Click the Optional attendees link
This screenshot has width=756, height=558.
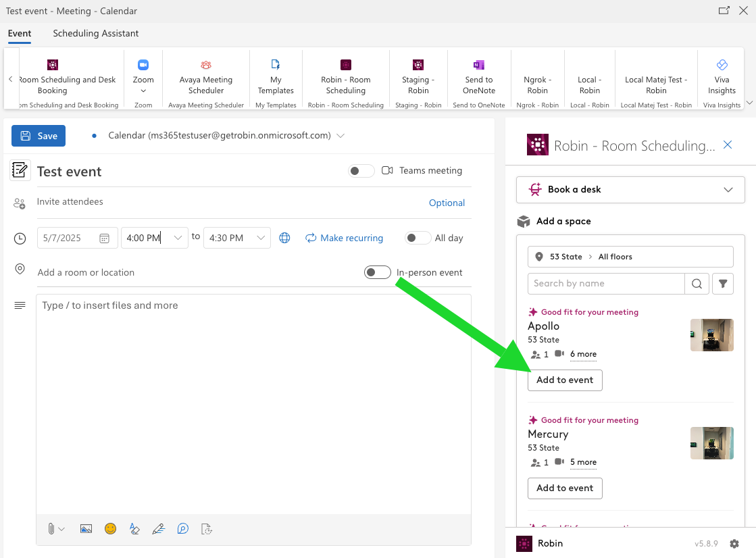(447, 203)
